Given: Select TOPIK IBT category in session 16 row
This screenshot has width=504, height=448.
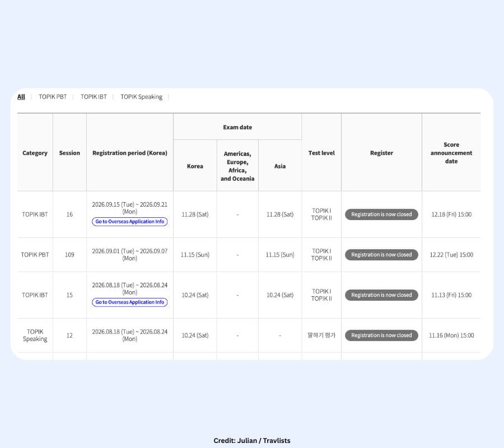Looking at the screenshot, I should (35, 214).
